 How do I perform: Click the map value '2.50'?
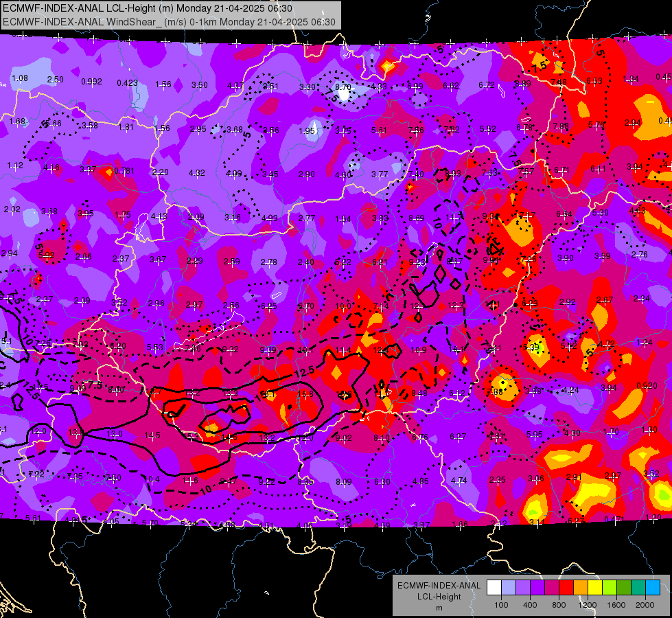coord(56,80)
